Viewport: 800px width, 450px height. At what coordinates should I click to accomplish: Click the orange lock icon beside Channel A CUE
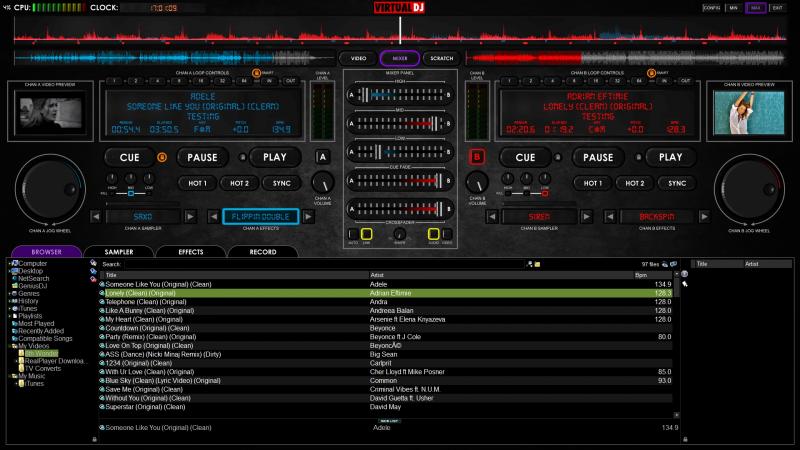[162, 157]
